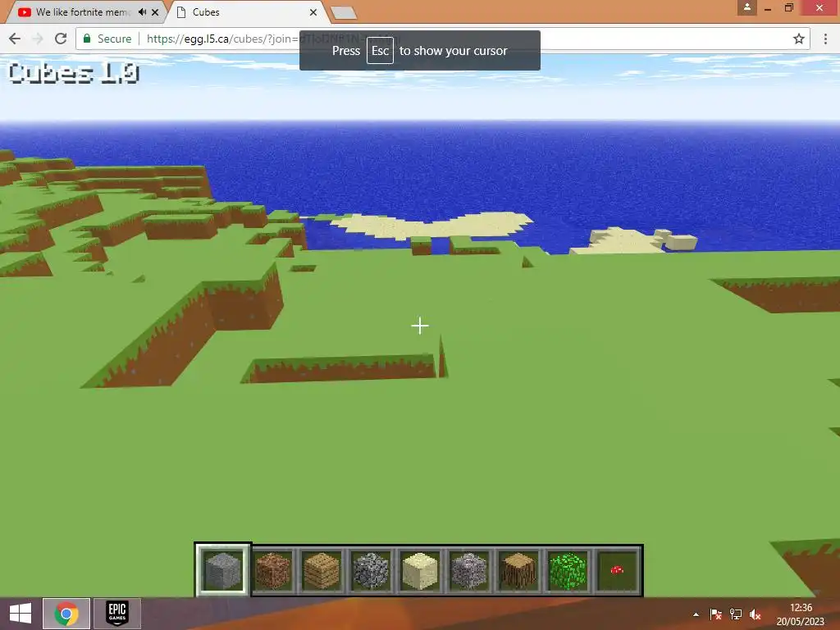840x630 pixels.
Task: Open the clock showing 12:36
Action: click(x=801, y=614)
